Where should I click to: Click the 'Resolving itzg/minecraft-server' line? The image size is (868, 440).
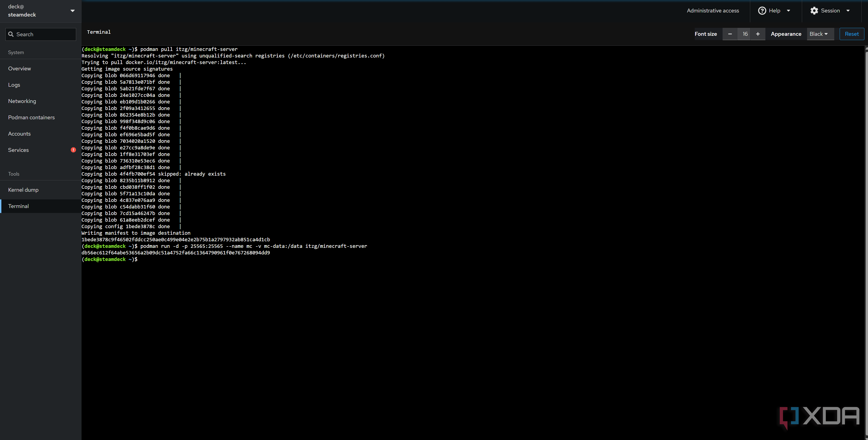[233, 56]
